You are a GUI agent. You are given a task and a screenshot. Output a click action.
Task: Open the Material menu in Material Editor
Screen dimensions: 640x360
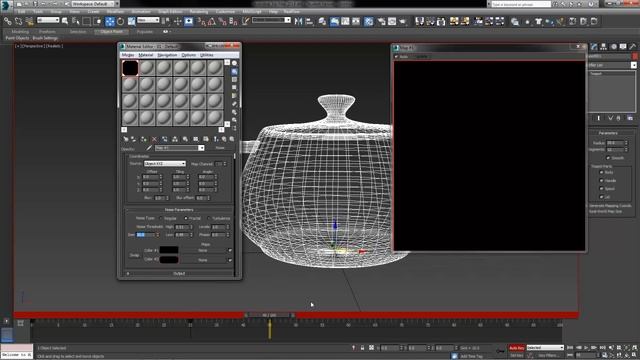click(x=145, y=55)
